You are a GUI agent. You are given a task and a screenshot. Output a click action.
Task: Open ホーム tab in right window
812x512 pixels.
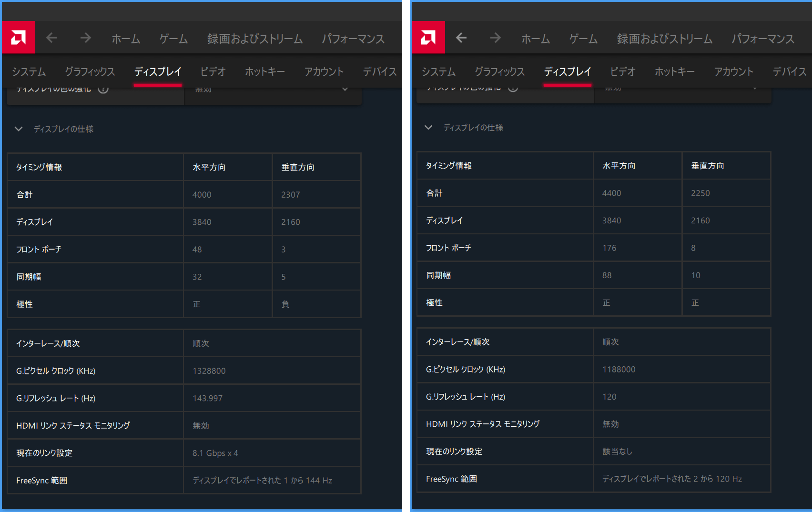pos(536,39)
